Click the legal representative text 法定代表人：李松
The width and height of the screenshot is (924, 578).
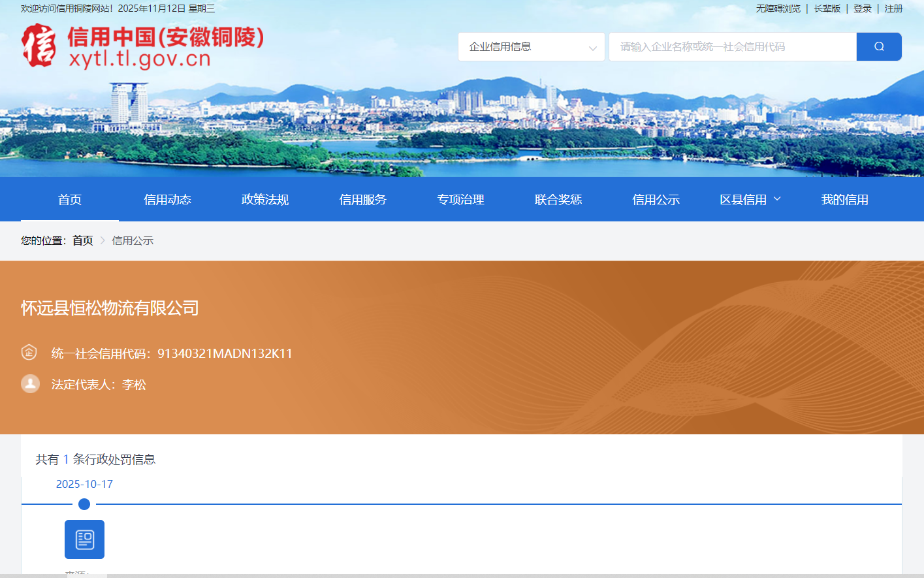[99, 385]
